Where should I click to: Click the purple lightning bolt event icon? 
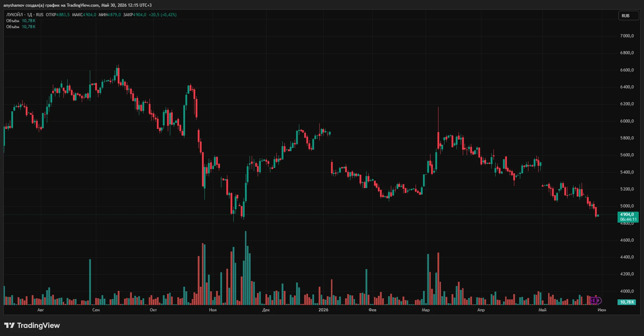click(x=599, y=300)
